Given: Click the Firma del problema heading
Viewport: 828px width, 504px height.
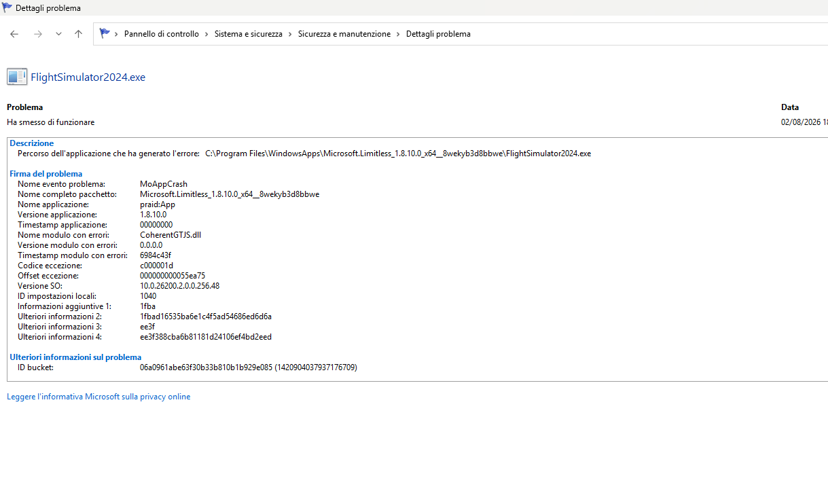Looking at the screenshot, I should [46, 174].
